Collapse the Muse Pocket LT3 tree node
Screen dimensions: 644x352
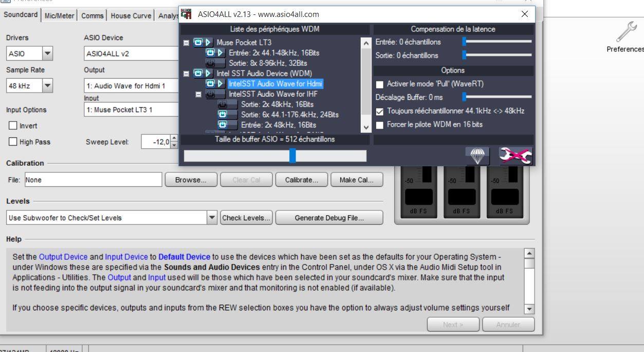(x=186, y=43)
